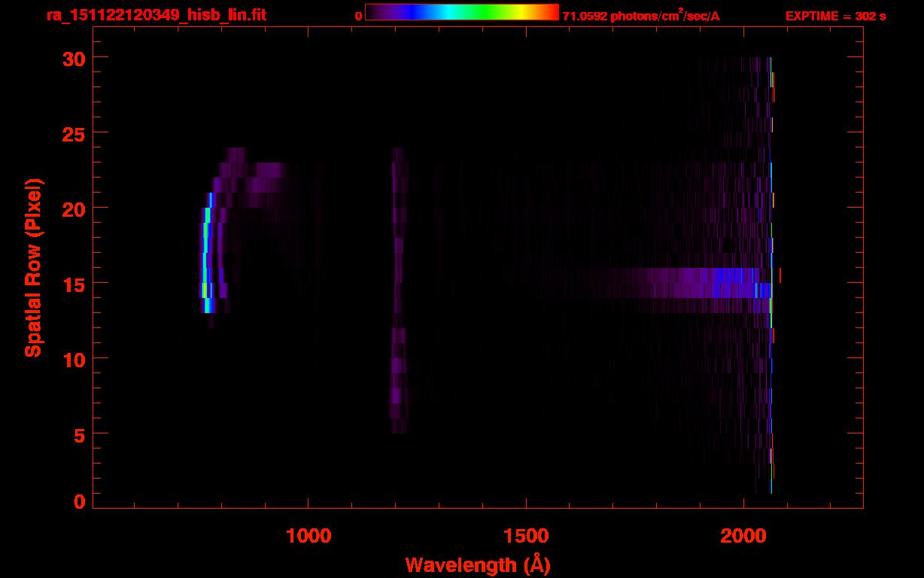Click the 15 spatial row tick label
This screenshot has height=578, width=924.
click(x=74, y=284)
